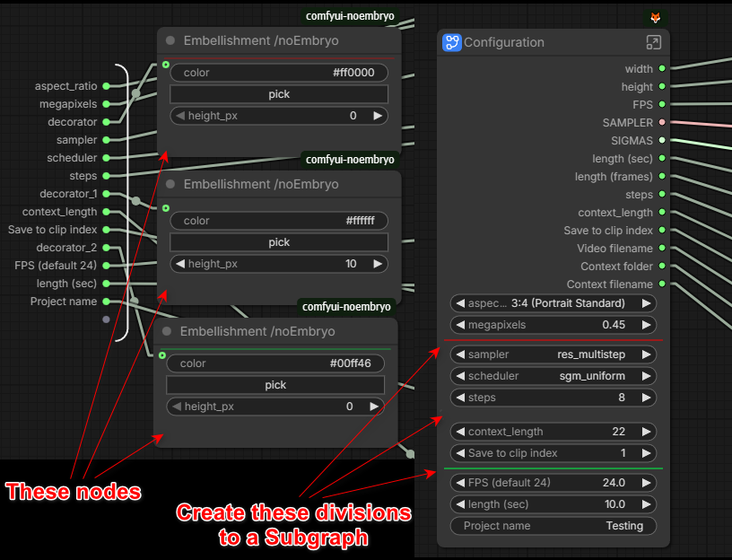Image resolution: width=732 pixels, height=560 pixels.
Task: Increase Save to clip index value
Action: (x=646, y=453)
